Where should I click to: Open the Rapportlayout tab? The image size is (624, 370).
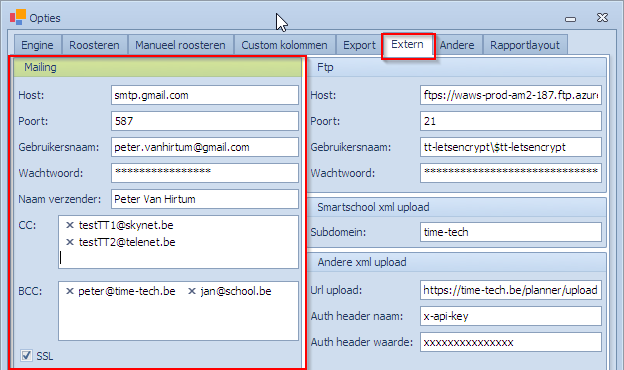pos(525,45)
